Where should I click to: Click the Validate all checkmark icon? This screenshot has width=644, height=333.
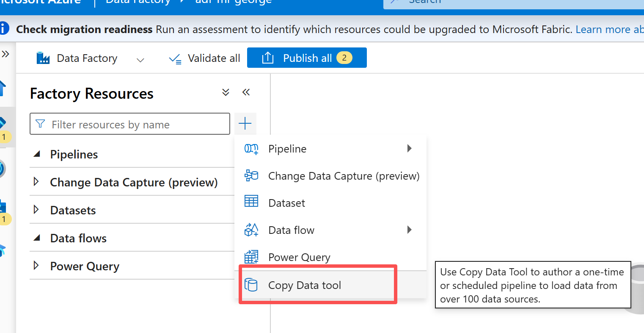click(175, 59)
